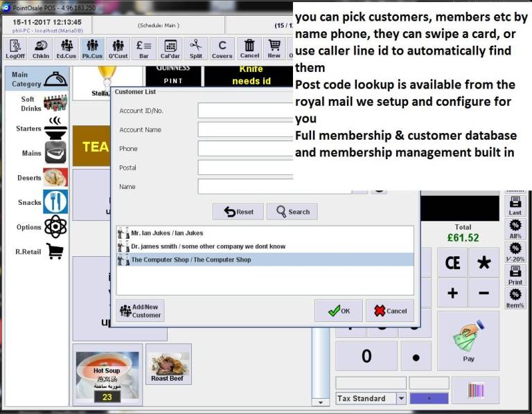532x414 pixels.
Task: Click the Search button in Customer List
Action: pyautogui.click(x=292, y=212)
